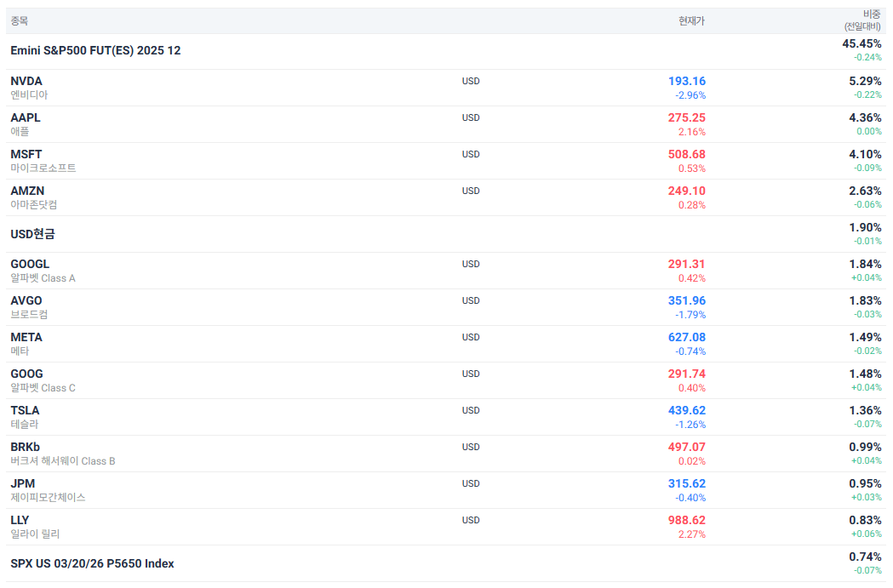Click AVGO price 351.96
This screenshot has width=893, height=588.
tap(687, 300)
